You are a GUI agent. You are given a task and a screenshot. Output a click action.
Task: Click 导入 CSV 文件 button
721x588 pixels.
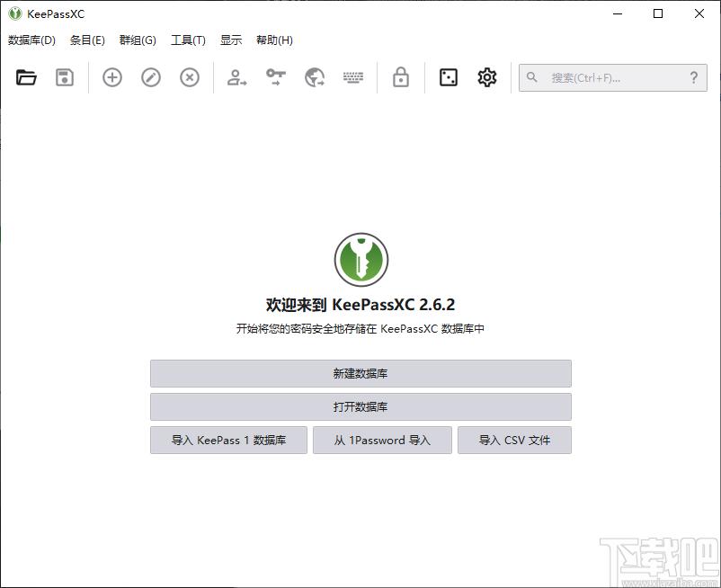pyautogui.click(x=514, y=440)
